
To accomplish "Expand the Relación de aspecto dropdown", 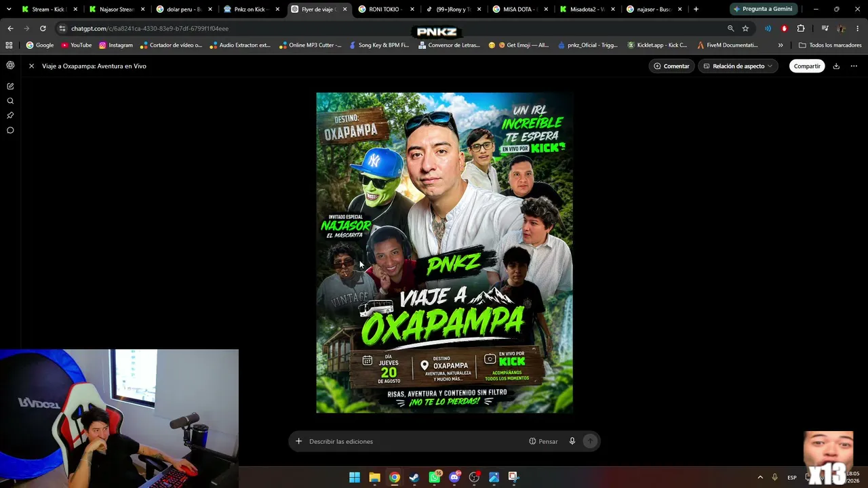I will (738, 66).
